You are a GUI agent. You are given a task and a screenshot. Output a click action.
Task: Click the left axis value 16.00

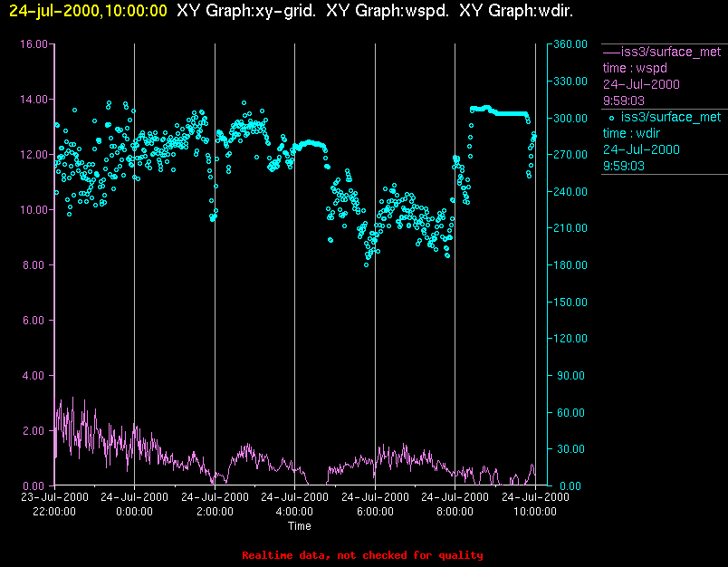click(x=34, y=44)
